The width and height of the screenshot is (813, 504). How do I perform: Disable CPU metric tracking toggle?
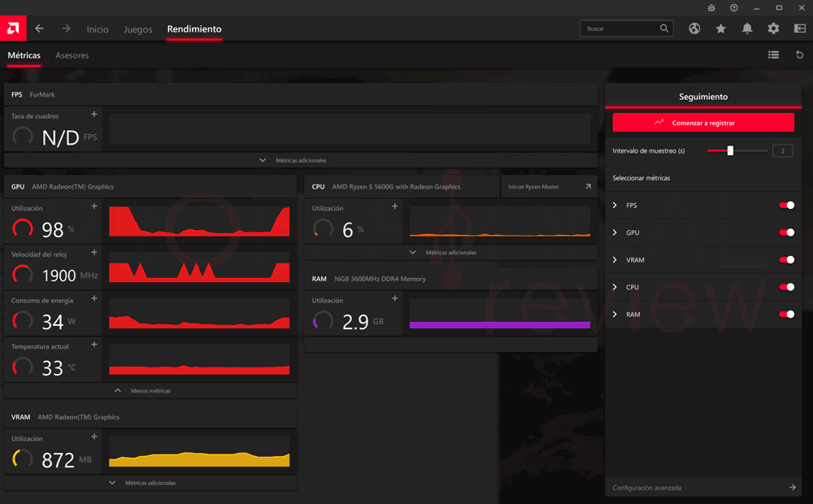click(x=786, y=287)
